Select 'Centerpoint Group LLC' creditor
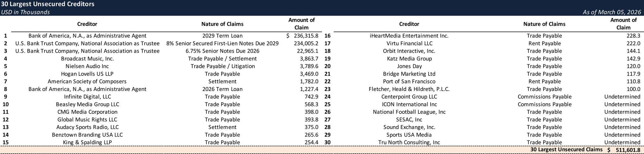Image resolution: width=644 pixels, height=154 pixels. [x=409, y=97]
